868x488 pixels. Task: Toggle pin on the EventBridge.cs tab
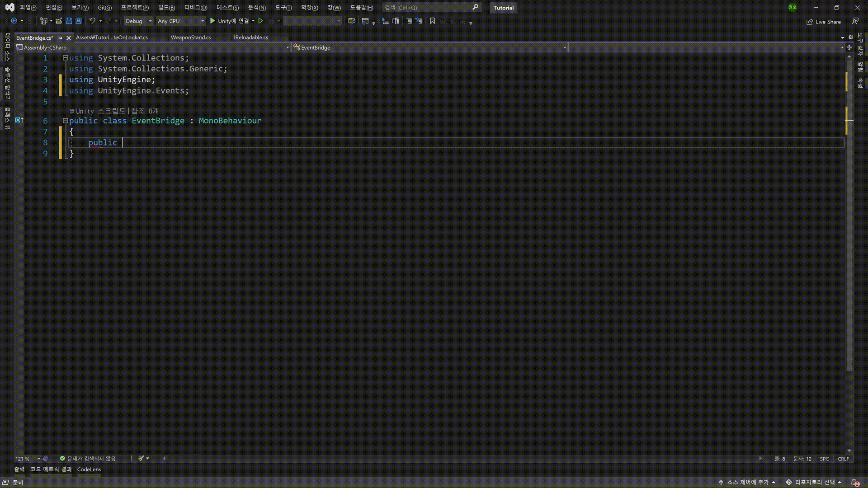coord(61,38)
